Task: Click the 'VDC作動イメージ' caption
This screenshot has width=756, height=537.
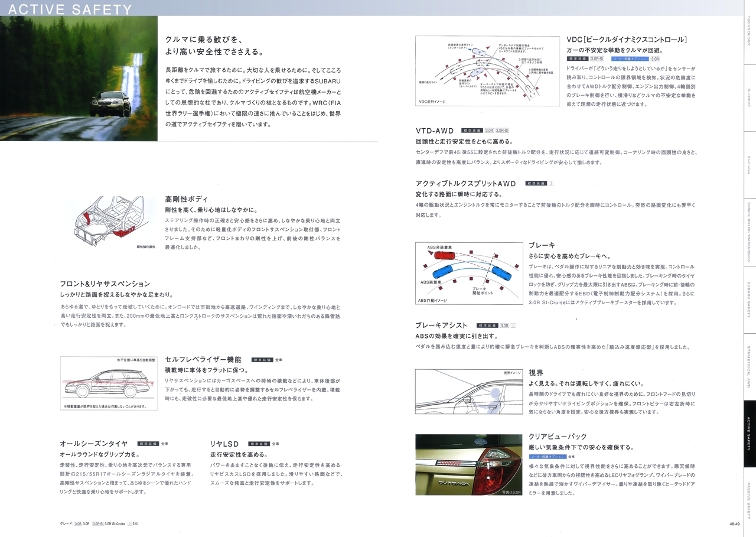Action: (x=432, y=102)
